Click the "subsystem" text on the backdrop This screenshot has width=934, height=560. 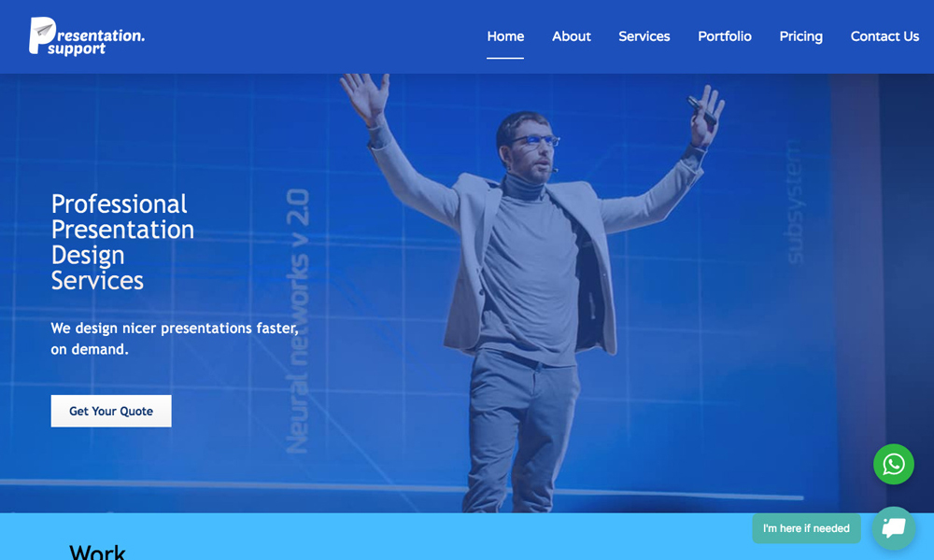tap(794, 201)
